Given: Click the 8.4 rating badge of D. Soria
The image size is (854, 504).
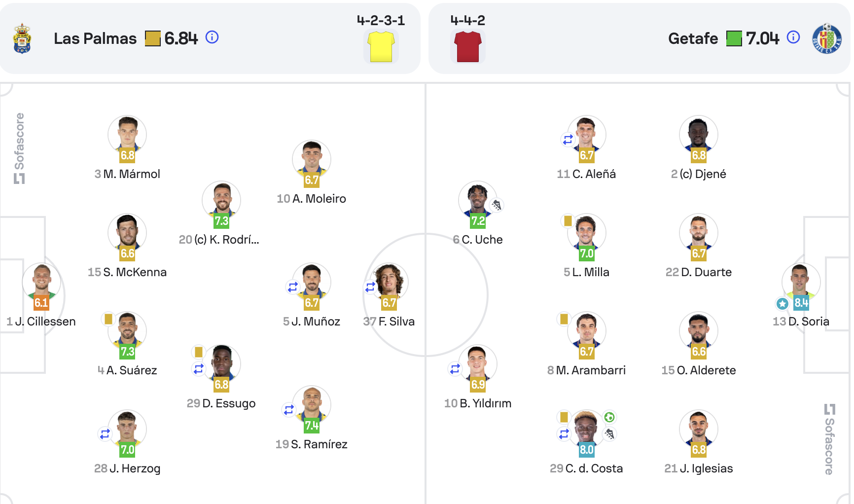Looking at the screenshot, I should click(x=801, y=303).
